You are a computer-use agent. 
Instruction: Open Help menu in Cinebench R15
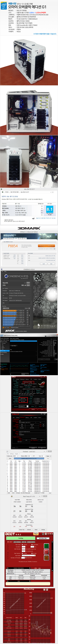point(5,271)
